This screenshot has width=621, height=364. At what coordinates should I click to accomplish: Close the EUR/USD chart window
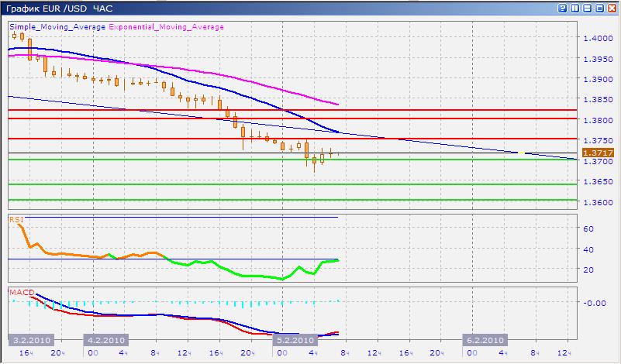[x=612, y=9]
